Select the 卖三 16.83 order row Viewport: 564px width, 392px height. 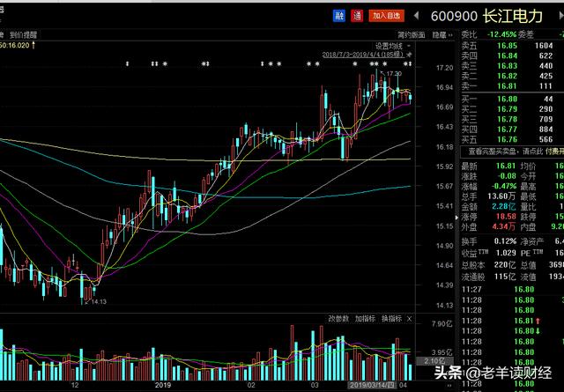(x=512, y=66)
